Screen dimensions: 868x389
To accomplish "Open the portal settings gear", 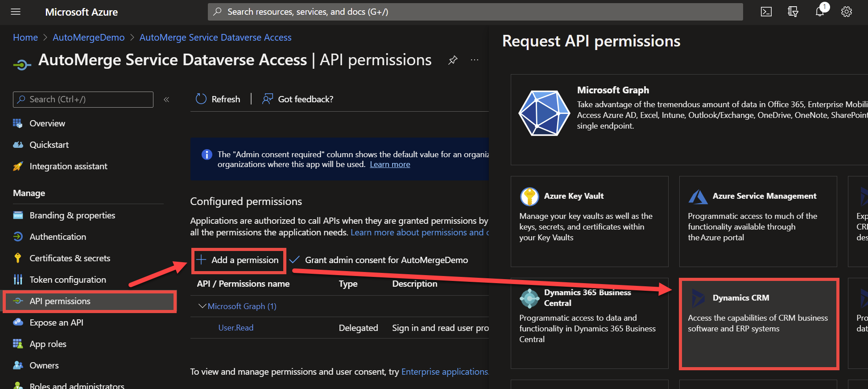I will 847,12.
